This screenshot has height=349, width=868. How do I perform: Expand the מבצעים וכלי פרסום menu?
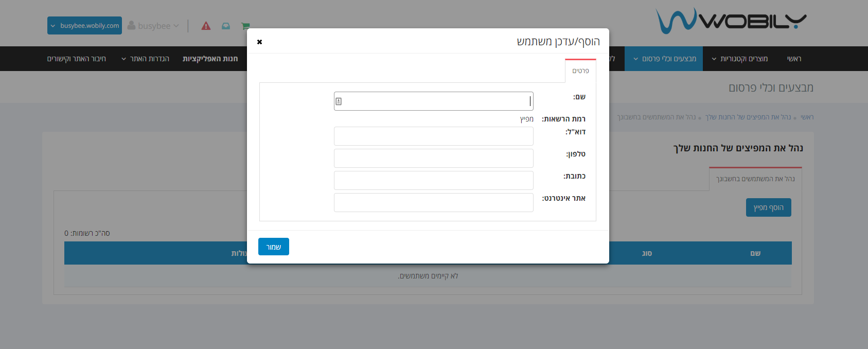[664, 59]
